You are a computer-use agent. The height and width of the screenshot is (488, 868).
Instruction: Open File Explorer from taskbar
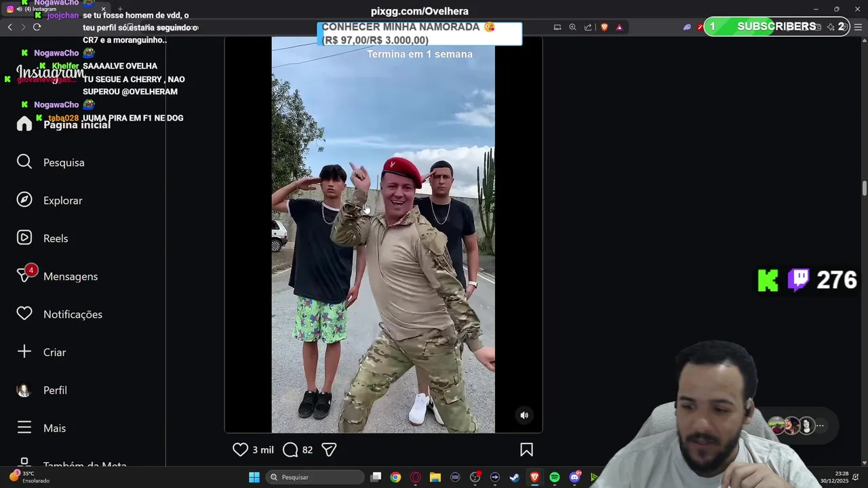(435, 477)
